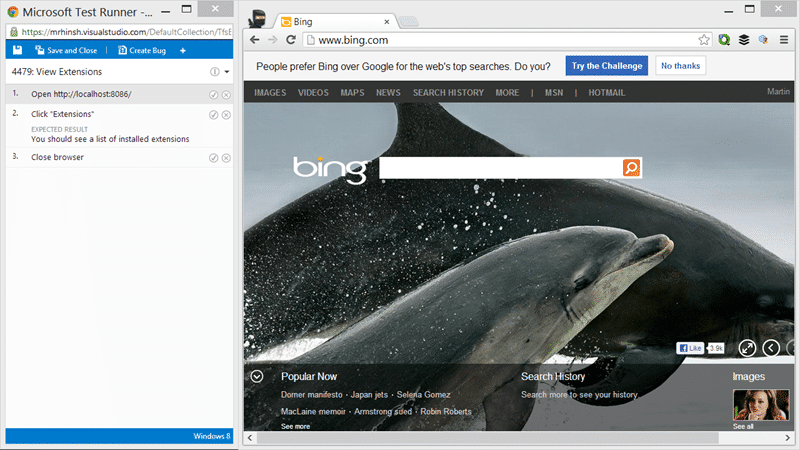800x450 pixels.
Task: Click the plus icon beside Create Bug
Action: [183, 51]
